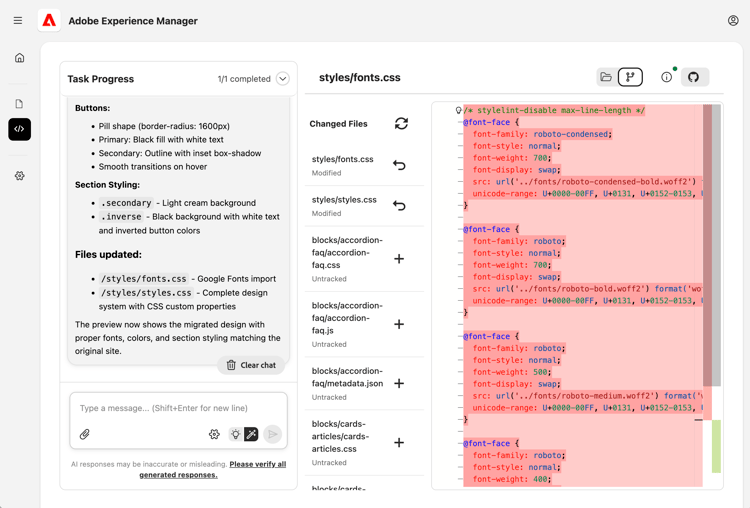The width and height of the screenshot is (750, 508).
Task: Revert changes to styles/styles.css
Action: click(399, 206)
